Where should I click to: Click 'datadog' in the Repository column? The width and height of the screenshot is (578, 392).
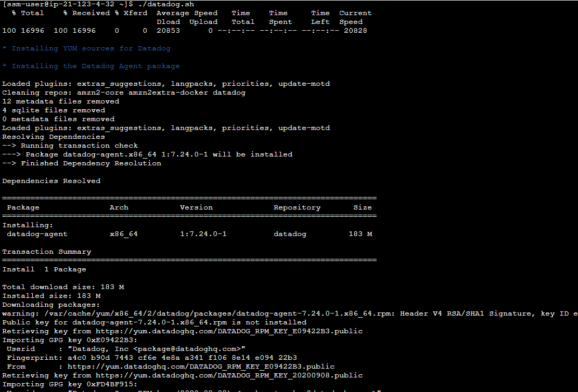[x=290, y=234]
